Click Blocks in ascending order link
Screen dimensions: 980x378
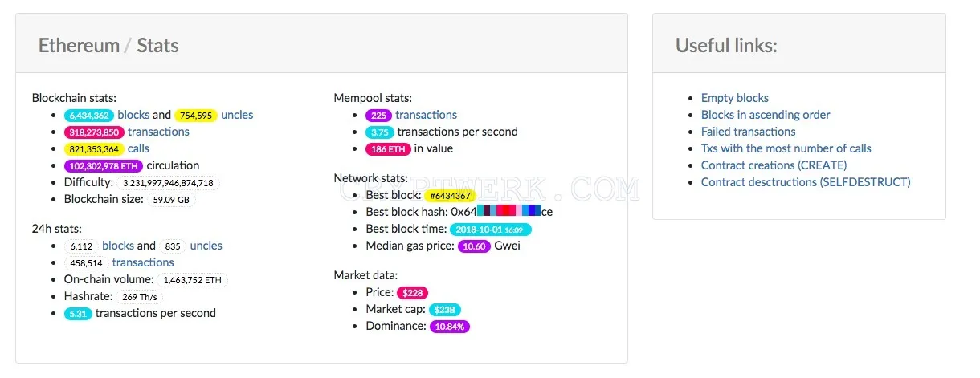(766, 115)
